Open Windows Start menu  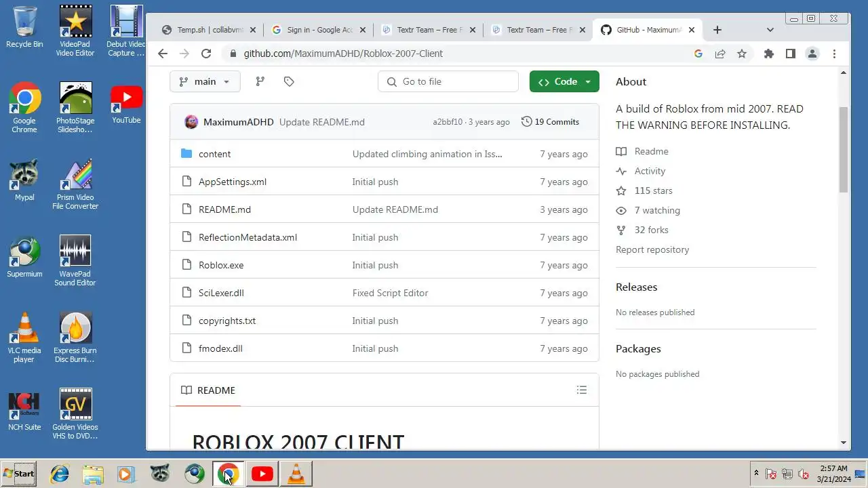pos(19,474)
